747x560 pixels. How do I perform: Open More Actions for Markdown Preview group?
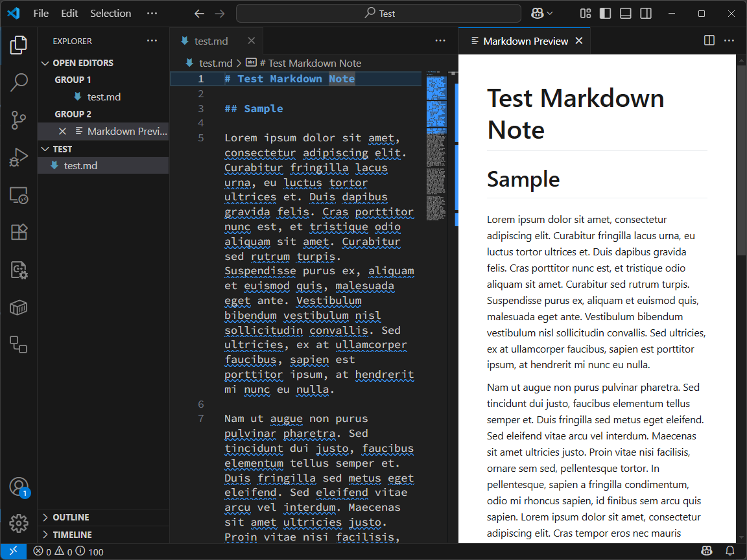[x=729, y=40]
